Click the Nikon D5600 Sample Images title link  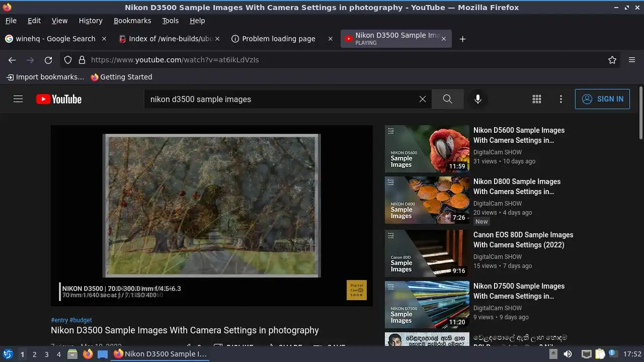coord(519,135)
